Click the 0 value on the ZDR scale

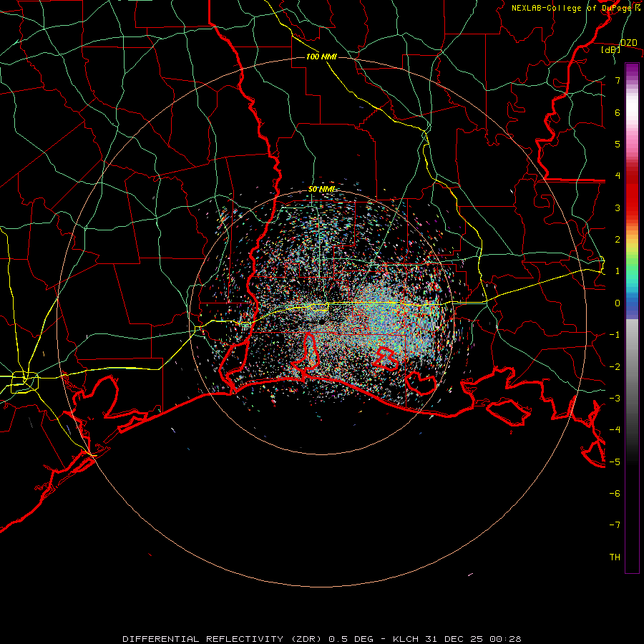tap(618, 303)
